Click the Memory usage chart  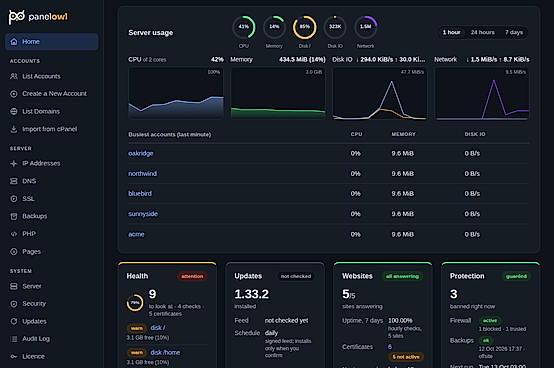pyautogui.click(x=278, y=94)
